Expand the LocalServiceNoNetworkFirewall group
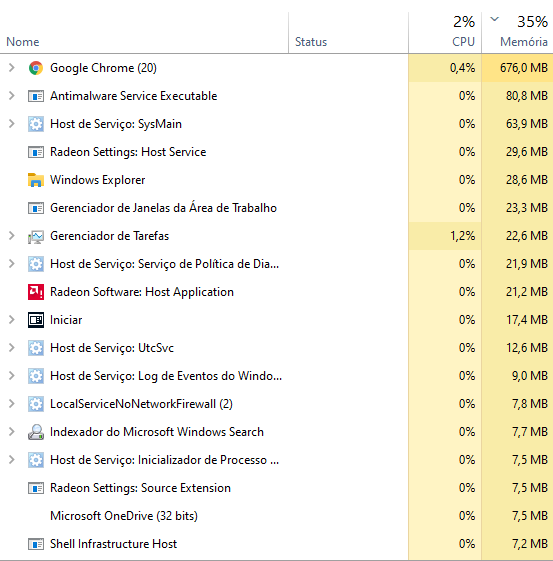553x561 pixels. click(11, 404)
